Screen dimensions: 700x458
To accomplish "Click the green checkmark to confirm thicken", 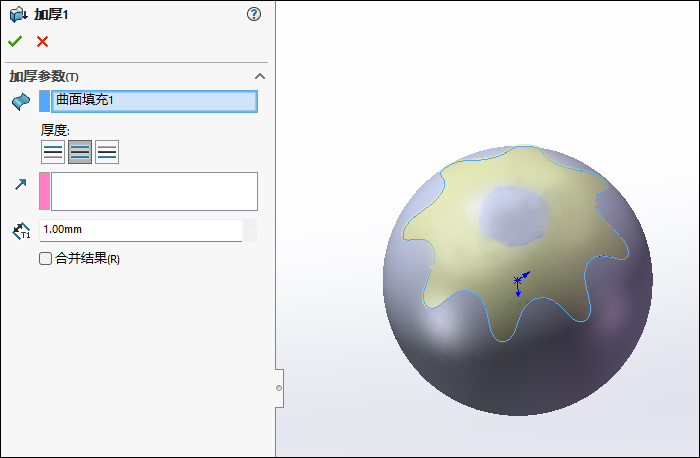I will [x=15, y=41].
